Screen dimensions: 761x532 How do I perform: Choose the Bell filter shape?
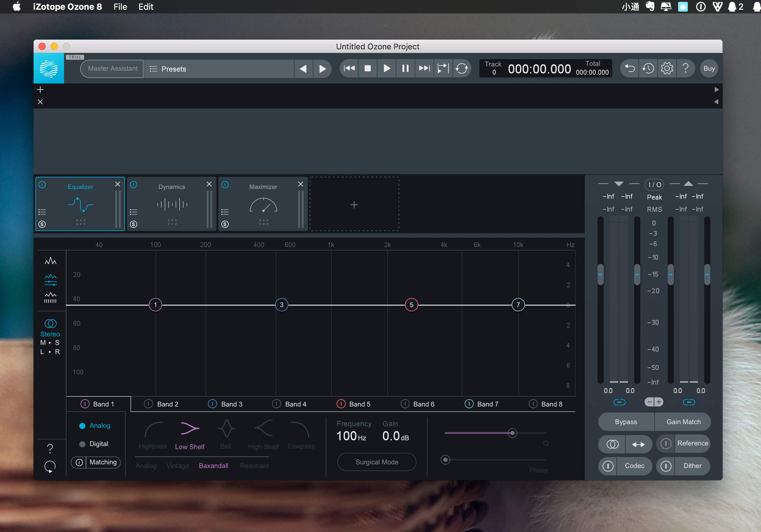pyautogui.click(x=226, y=434)
